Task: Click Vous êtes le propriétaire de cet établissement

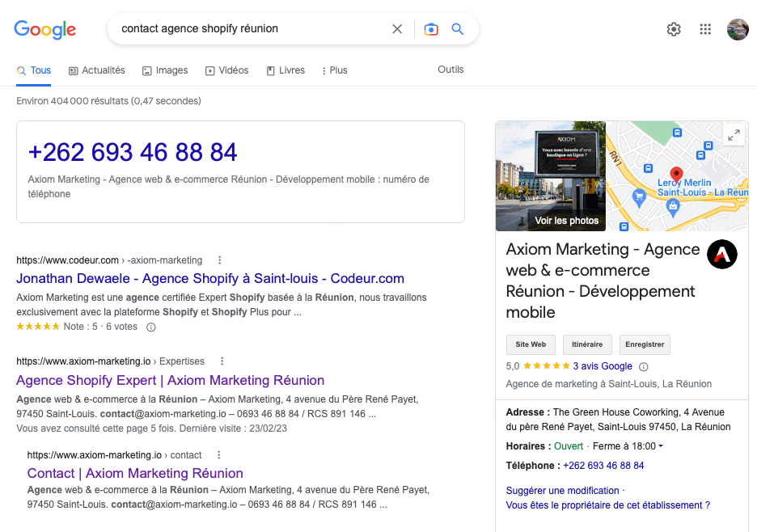Action: [x=608, y=505]
